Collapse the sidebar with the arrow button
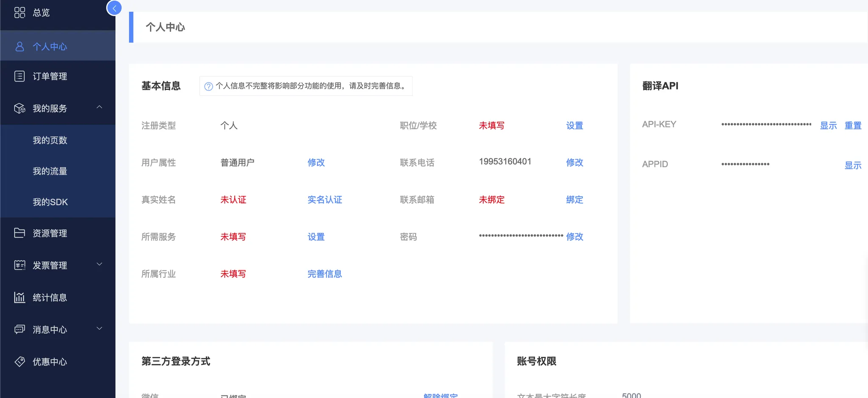 [x=114, y=8]
